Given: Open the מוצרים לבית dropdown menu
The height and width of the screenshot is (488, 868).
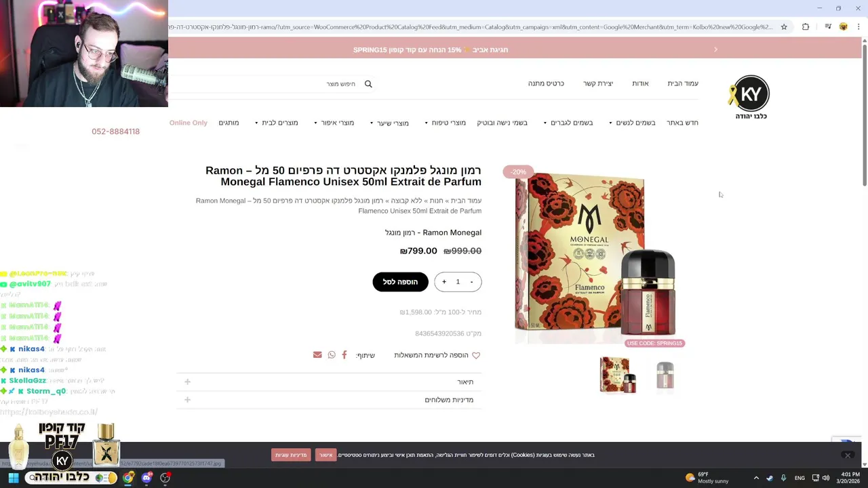Looking at the screenshot, I should pos(276,123).
